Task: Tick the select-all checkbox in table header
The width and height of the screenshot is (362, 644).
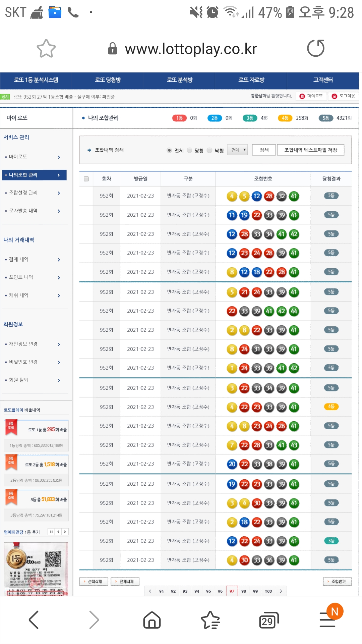Action: point(86,179)
